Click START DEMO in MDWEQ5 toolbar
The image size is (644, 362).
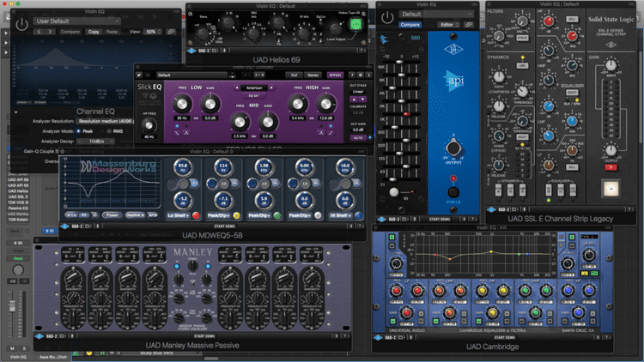pos(225,226)
